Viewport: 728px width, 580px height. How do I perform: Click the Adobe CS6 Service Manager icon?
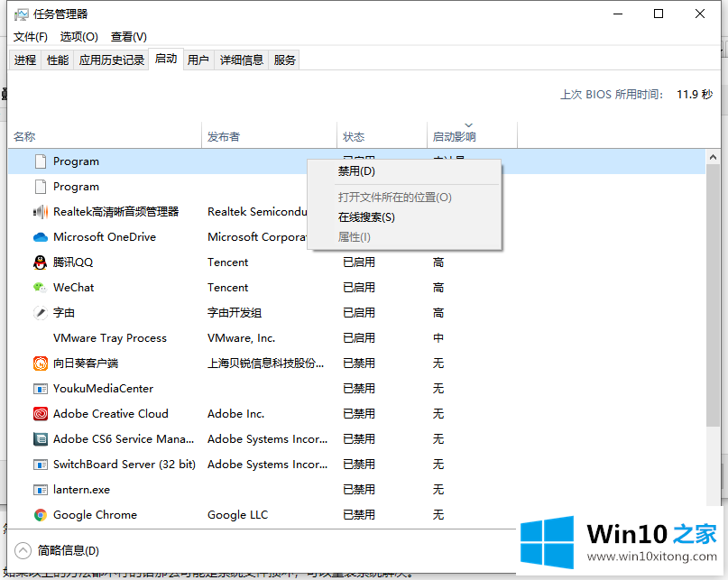41,438
